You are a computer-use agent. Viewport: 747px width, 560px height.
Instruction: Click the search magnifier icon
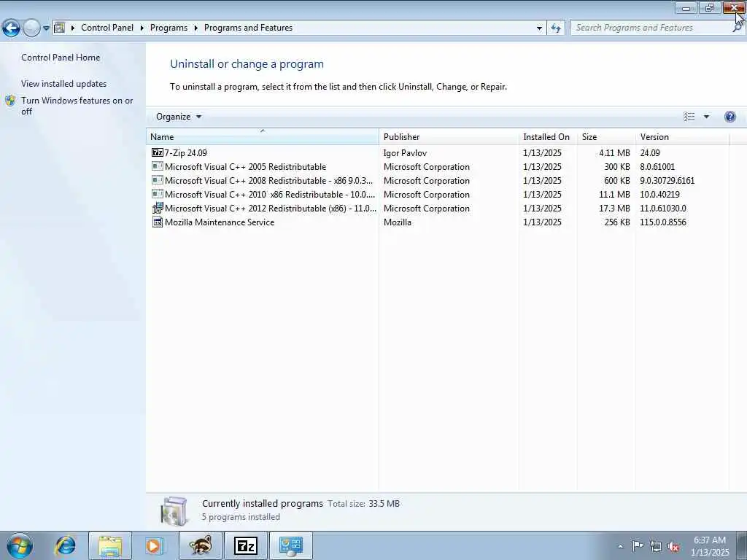pyautogui.click(x=737, y=28)
